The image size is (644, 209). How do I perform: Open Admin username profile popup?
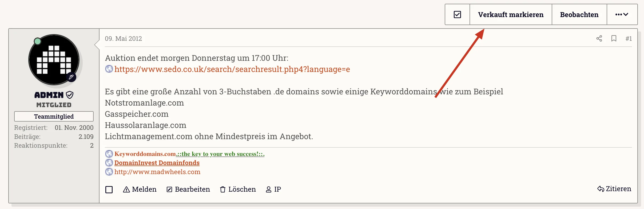click(x=49, y=95)
